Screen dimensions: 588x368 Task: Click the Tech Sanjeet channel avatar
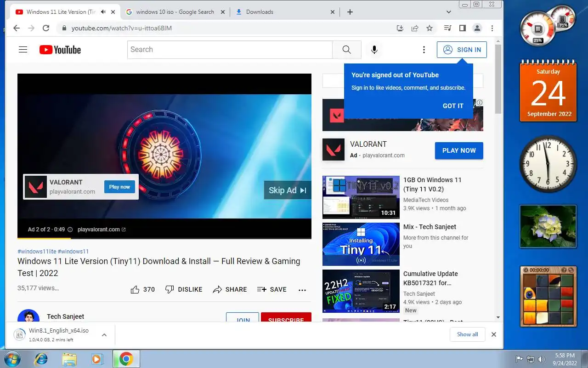pos(28,316)
